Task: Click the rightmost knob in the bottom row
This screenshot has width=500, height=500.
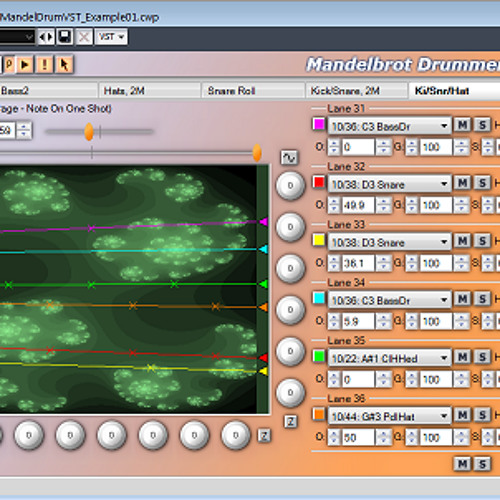Action: [236, 435]
